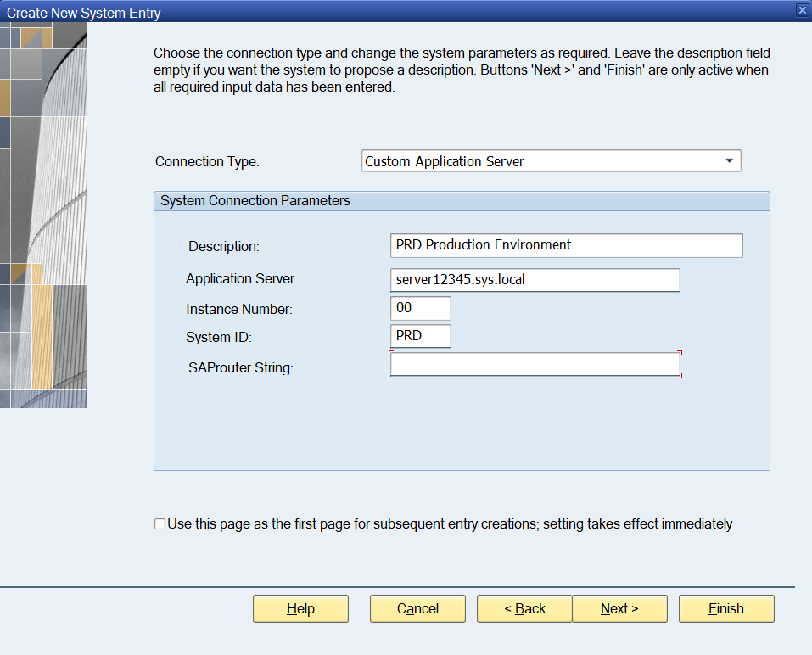
Task: Click inside the Description field
Action: click(566, 245)
